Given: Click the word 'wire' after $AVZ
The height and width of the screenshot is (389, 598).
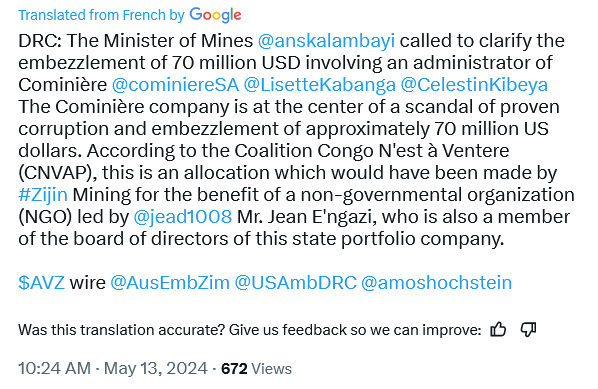Looking at the screenshot, I should point(87,283).
